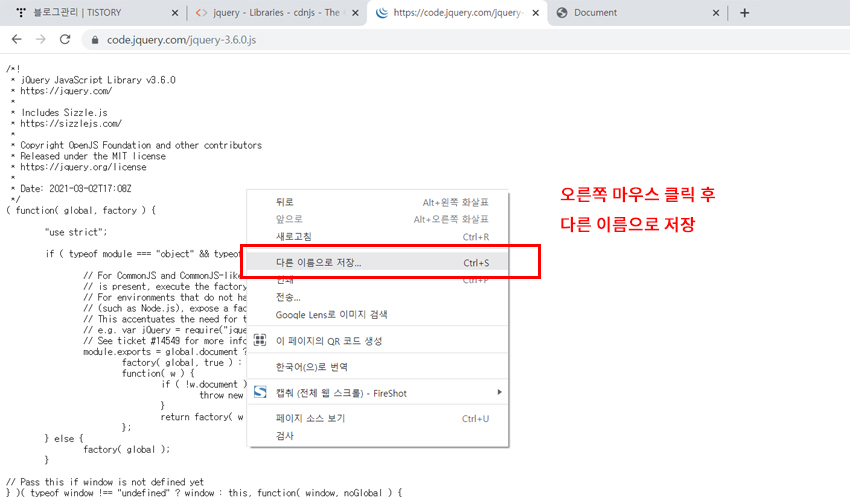Close the Document tab
The width and height of the screenshot is (850, 500).
pyautogui.click(x=716, y=13)
